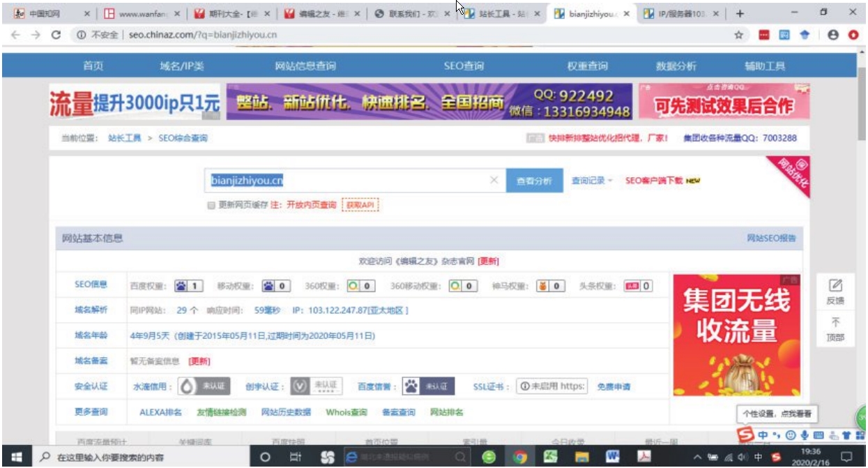Open the PDF reader taskbar icon

point(644,458)
